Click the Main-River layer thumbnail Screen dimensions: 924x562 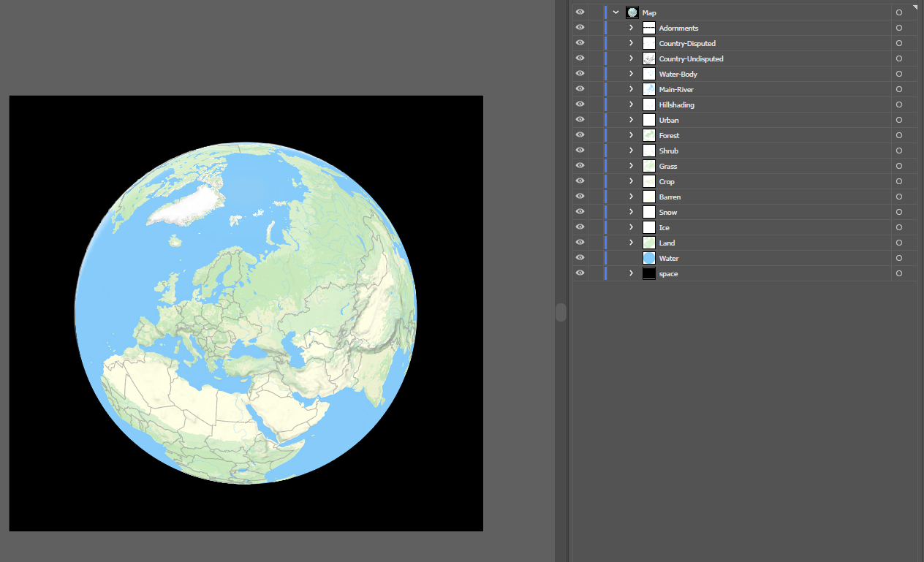649,89
